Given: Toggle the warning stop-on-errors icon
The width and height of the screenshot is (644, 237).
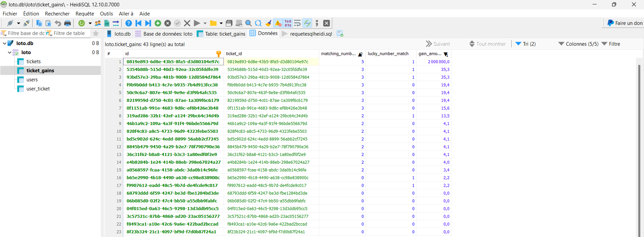Looking at the screenshot, I should (x=278, y=23).
